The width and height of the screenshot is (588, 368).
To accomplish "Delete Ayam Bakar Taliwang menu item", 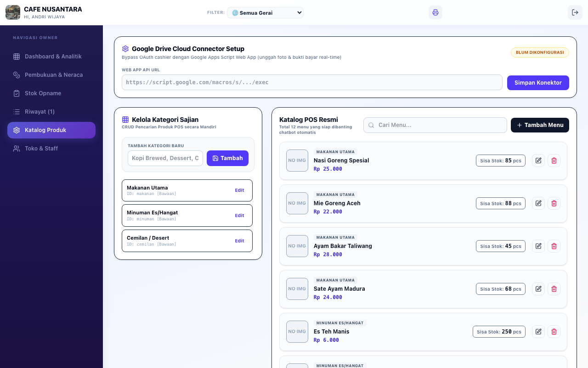I will 554,246.
